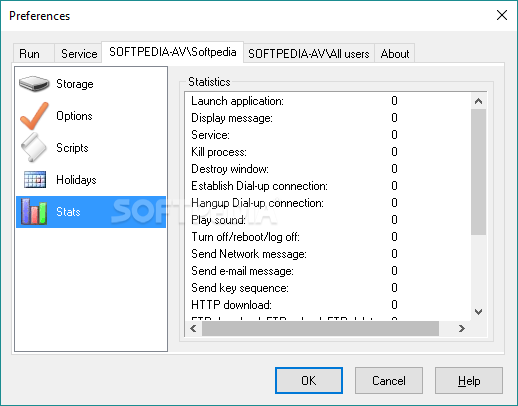Click the vertical scrollbar thumb

478,172
